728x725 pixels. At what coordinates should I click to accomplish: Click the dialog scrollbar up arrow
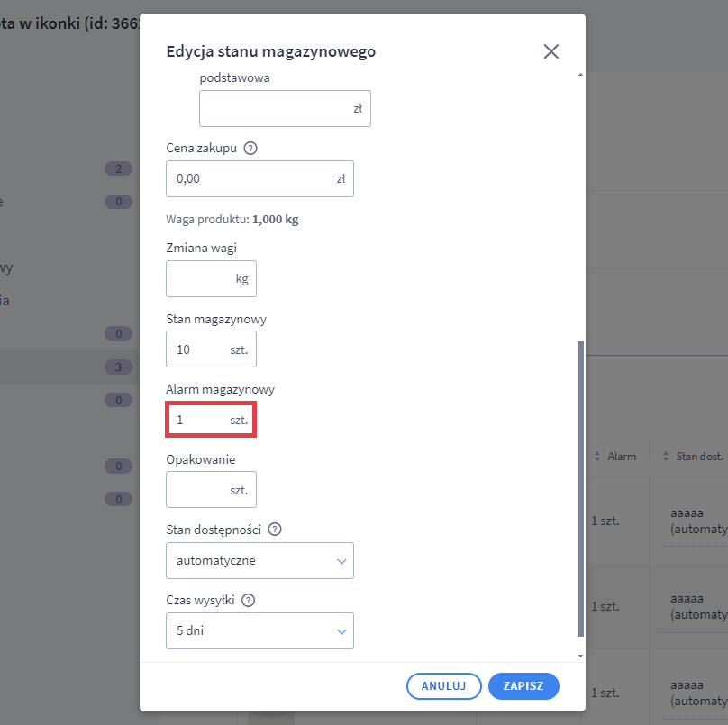[580, 75]
